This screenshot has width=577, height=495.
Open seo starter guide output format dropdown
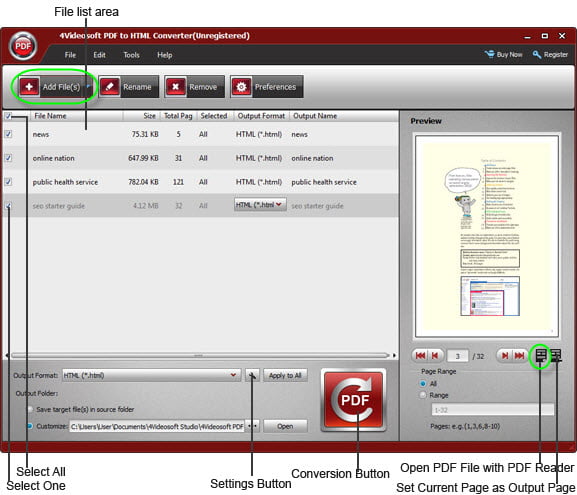(279, 205)
